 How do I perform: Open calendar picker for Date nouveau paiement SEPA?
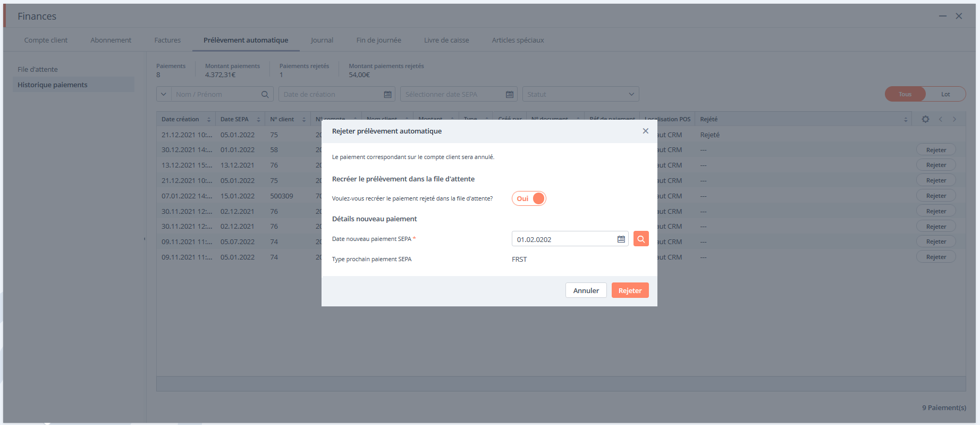pyautogui.click(x=621, y=239)
